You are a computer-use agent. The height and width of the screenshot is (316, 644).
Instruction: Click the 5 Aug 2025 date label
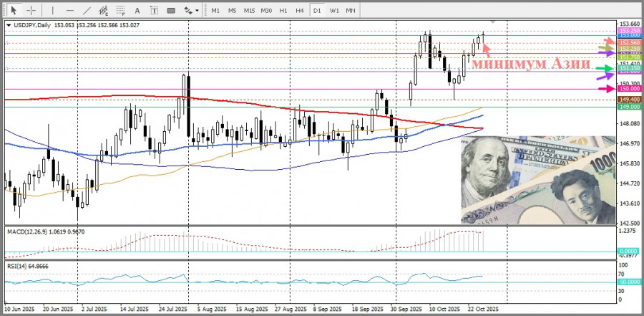[212, 309]
